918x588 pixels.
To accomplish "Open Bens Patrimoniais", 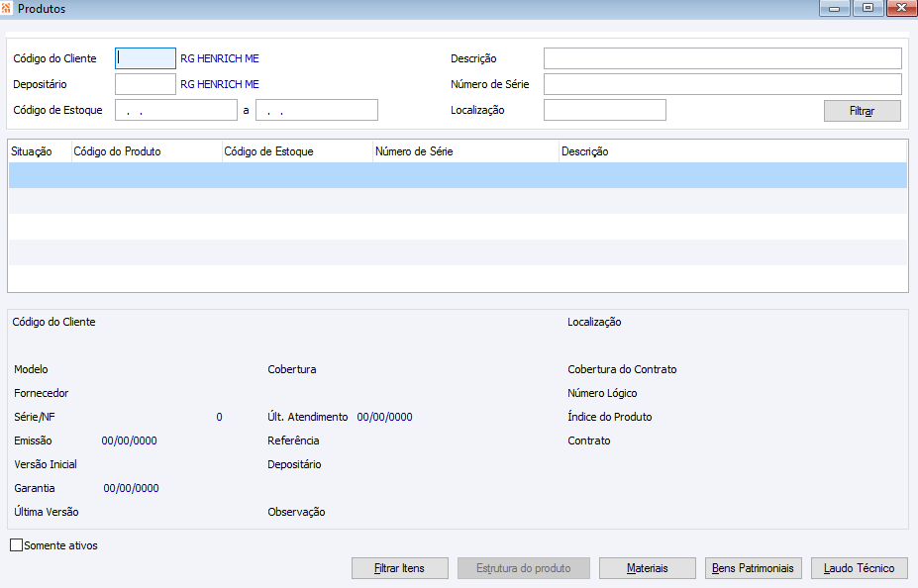I will (x=753, y=568).
